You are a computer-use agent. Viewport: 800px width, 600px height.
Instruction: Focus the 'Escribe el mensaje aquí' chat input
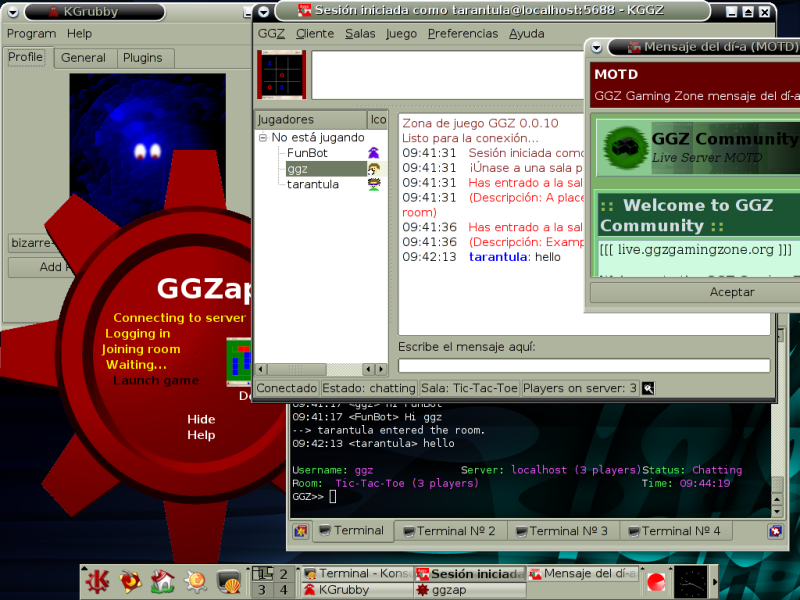(x=584, y=365)
